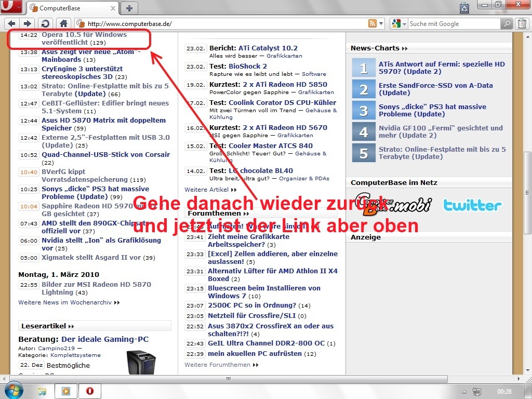This screenshot has width=532, height=399.
Task: Open chart 5 Strato Online-Festplatte link
Action: tap(442, 153)
